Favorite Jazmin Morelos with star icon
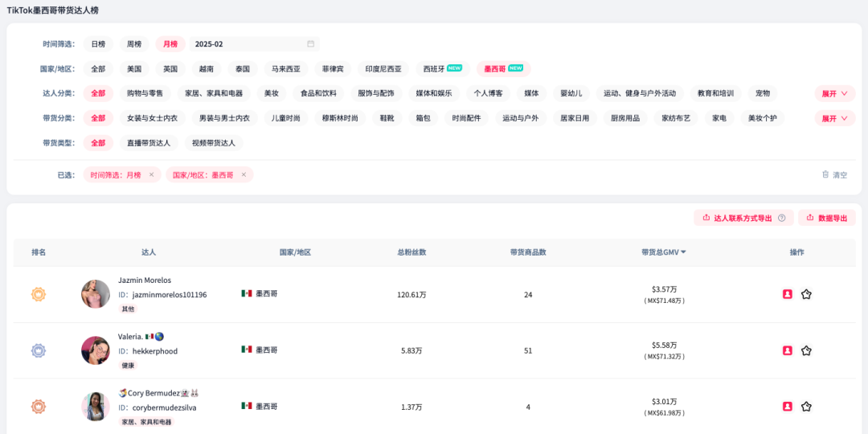Screen dimensions: 868x434 (x=806, y=294)
